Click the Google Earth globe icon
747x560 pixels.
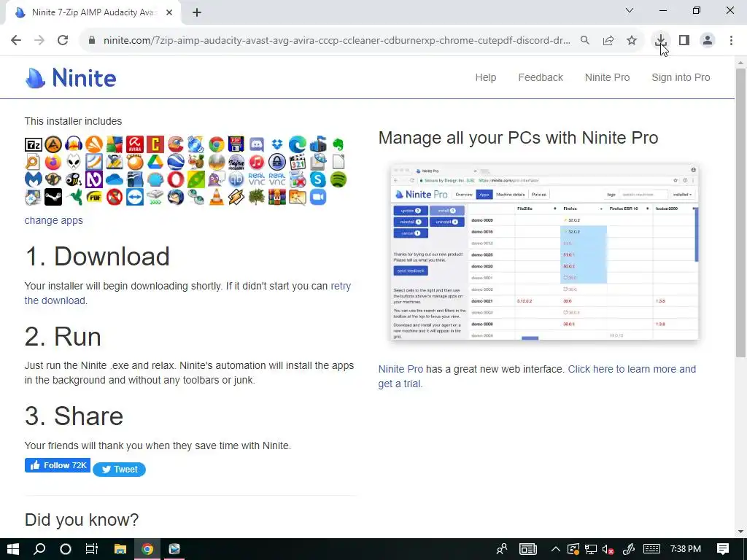(x=176, y=162)
